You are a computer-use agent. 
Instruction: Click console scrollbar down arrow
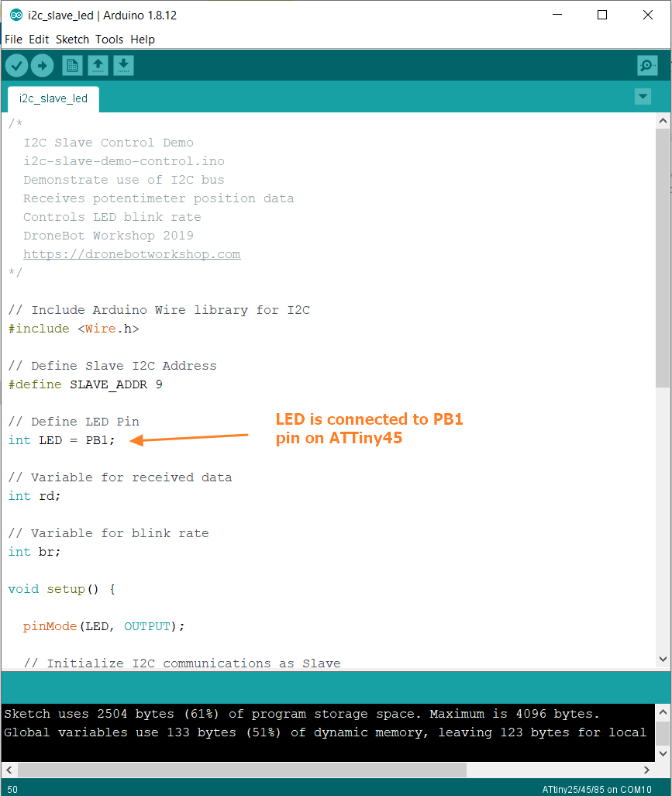pyautogui.click(x=663, y=753)
